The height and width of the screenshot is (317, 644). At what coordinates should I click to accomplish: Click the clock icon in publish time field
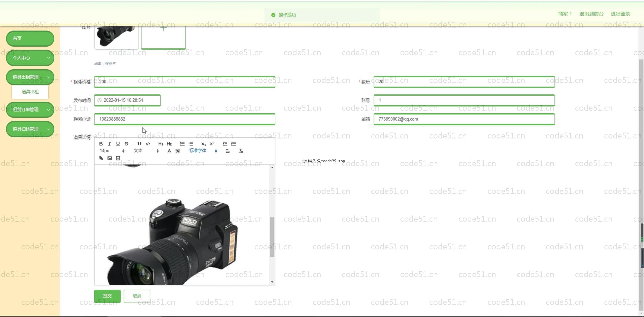99,100
